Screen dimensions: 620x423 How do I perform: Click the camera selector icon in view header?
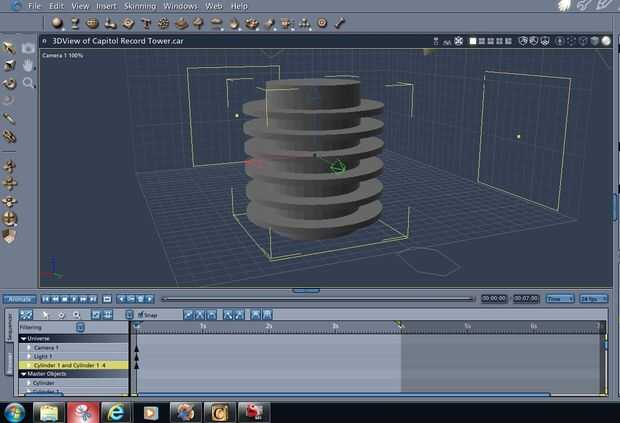[x=435, y=41]
